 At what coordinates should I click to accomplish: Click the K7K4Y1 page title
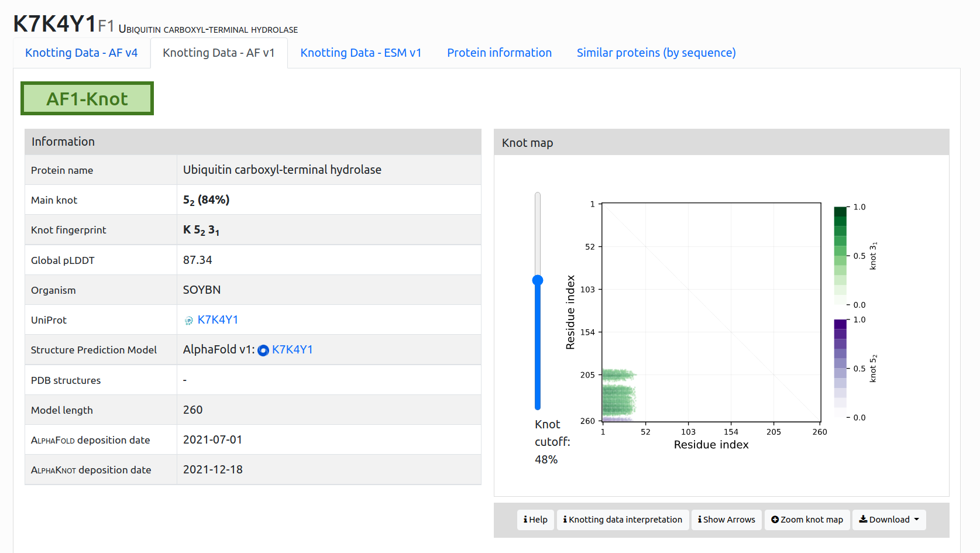tap(54, 24)
